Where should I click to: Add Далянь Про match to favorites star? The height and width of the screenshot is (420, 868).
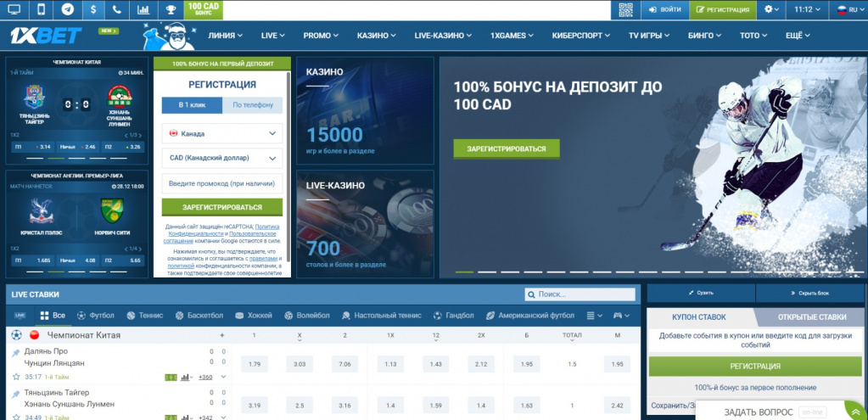tap(16, 377)
